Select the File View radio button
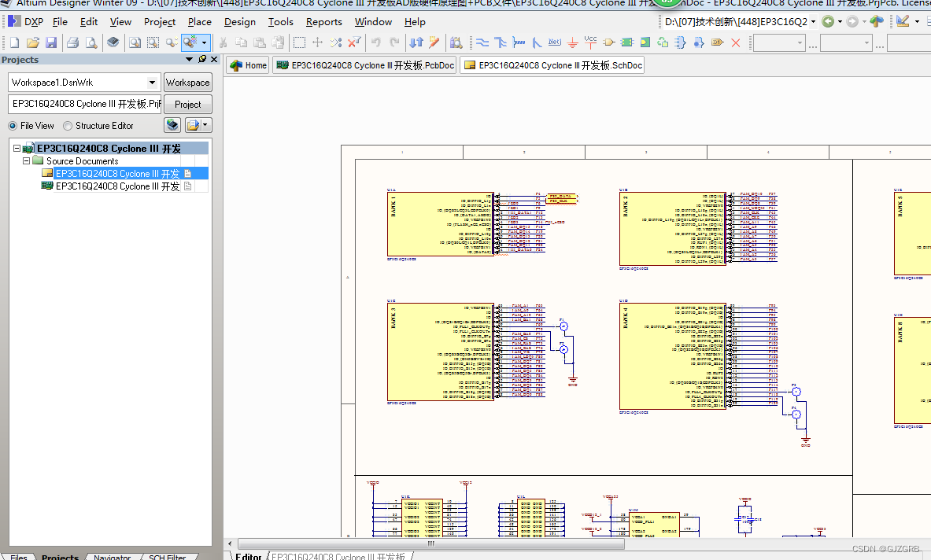Screen dimensions: 931x560 coord(13,126)
